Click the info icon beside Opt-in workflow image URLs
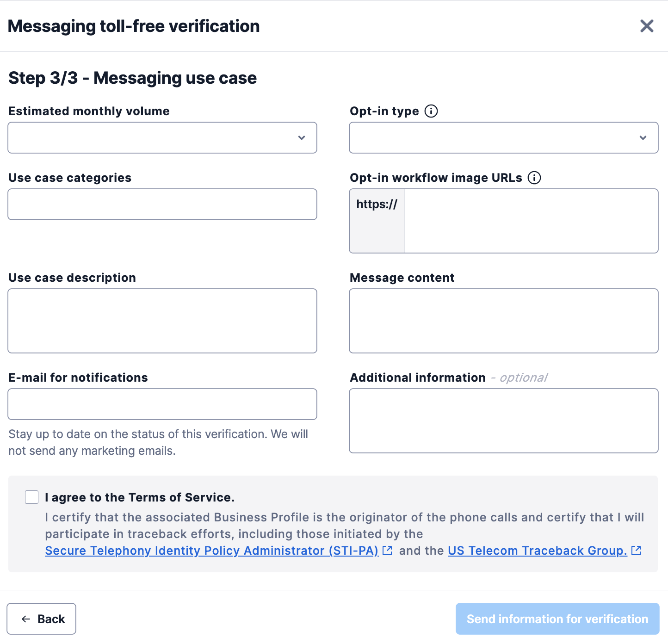The height and width of the screenshot is (644, 668). coord(534,178)
